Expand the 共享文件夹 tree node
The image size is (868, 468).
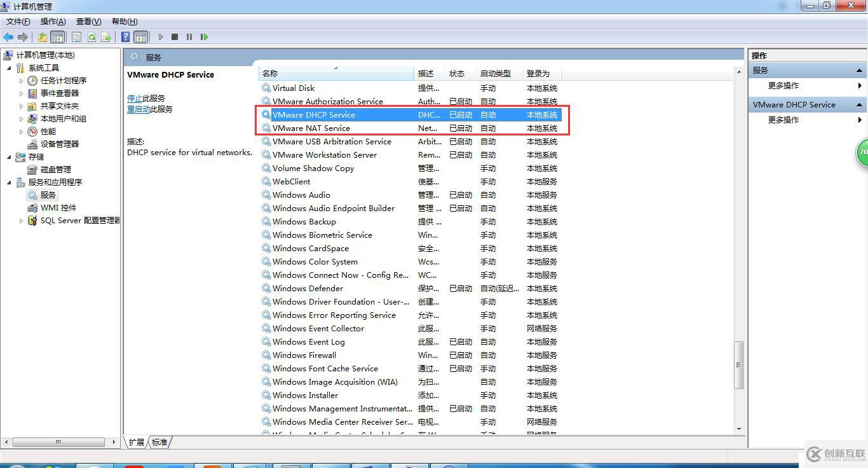coord(21,106)
